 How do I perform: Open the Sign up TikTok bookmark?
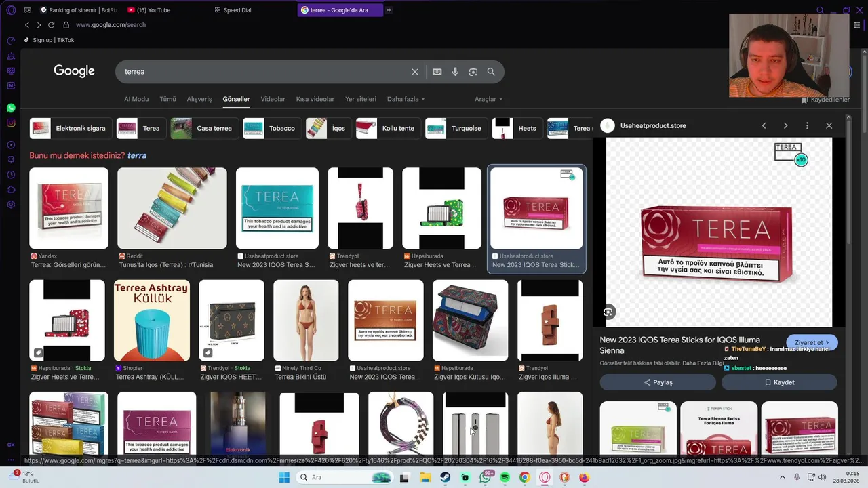[49, 40]
